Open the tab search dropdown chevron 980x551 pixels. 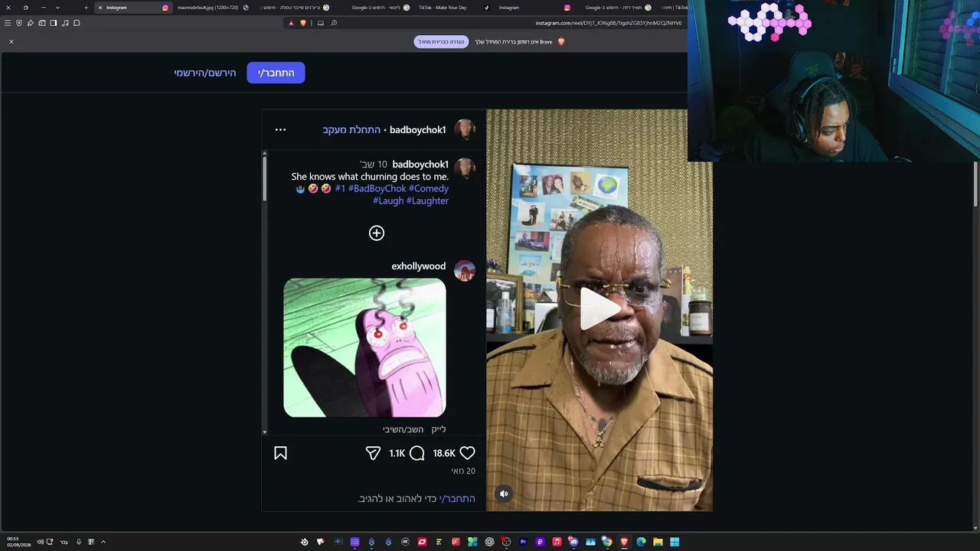click(57, 8)
